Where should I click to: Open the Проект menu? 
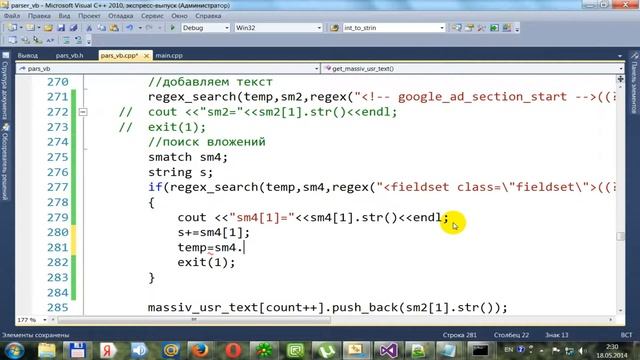[89, 16]
